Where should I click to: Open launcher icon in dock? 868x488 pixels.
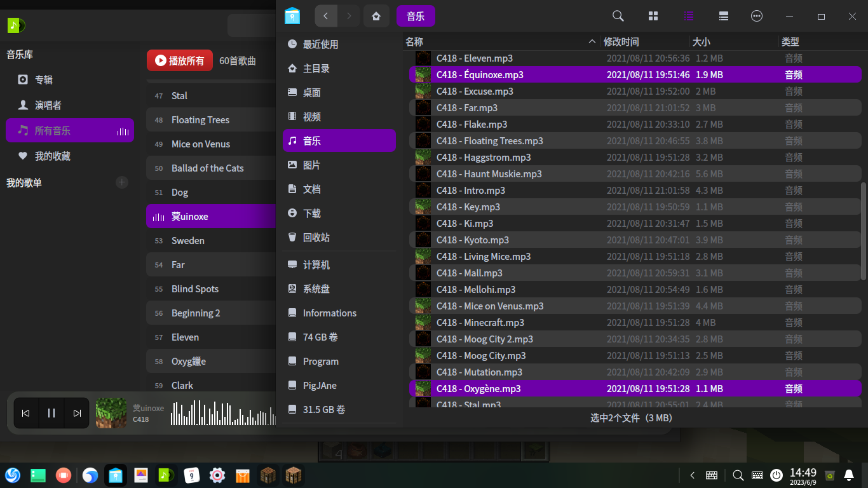13,475
